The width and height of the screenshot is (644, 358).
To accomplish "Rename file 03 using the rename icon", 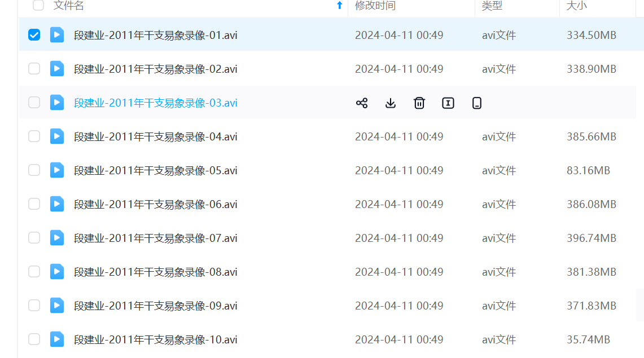I will [x=448, y=103].
